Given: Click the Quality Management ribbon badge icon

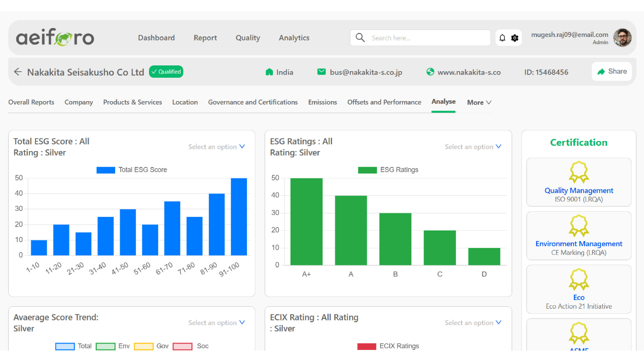Looking at the screenshot, I should click(579, 172).
